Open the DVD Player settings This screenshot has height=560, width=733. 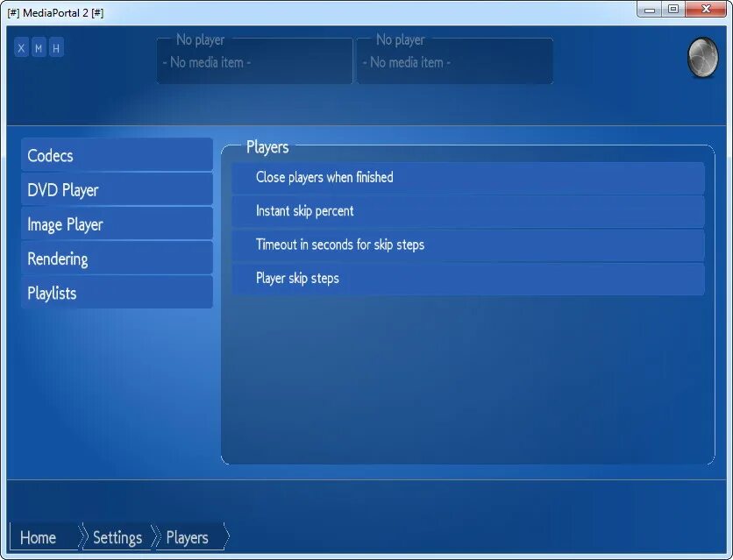(x=117, y=189)
